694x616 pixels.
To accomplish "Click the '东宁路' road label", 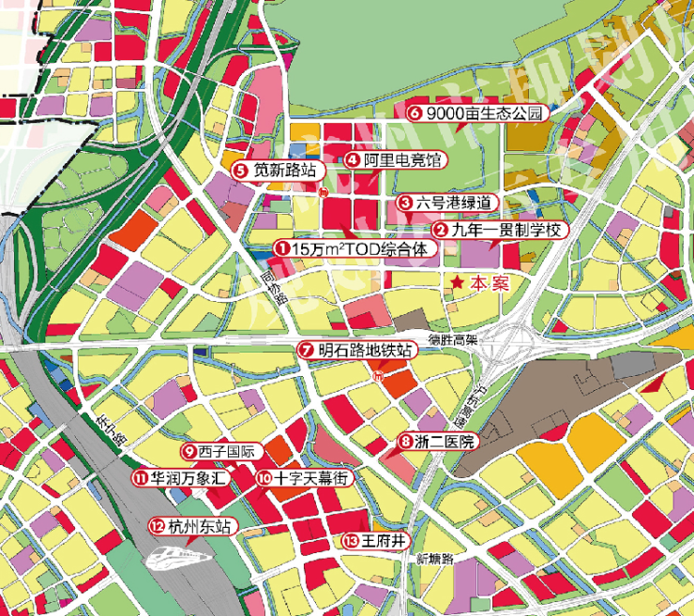I will (x=113, y=430).
